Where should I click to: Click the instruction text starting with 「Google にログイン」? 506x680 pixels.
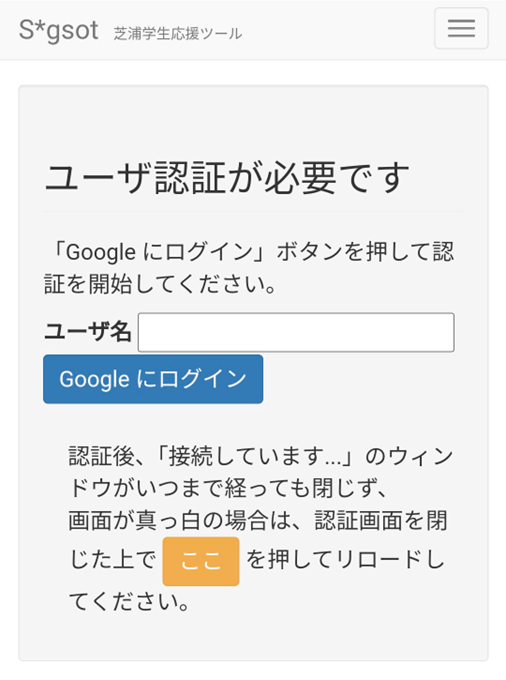pos(249,268)
